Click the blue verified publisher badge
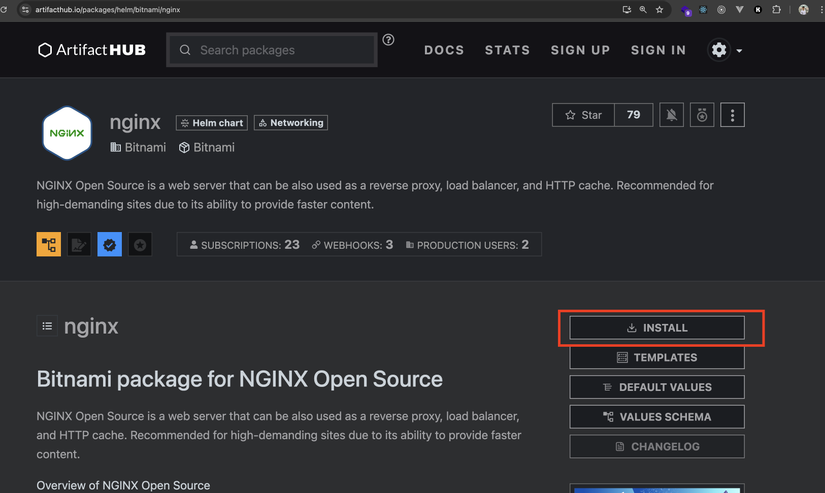The image size is (825, 493). pyautogui.click(x=109, y=244)
